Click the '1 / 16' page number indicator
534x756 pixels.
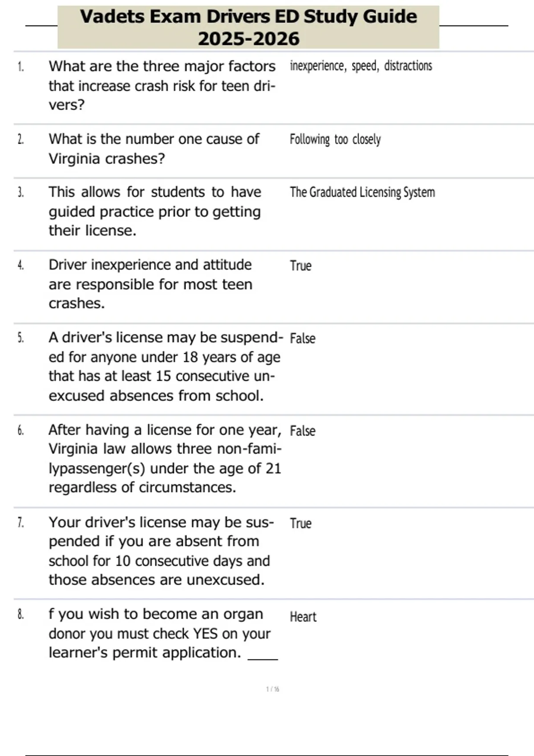[272, 689]
